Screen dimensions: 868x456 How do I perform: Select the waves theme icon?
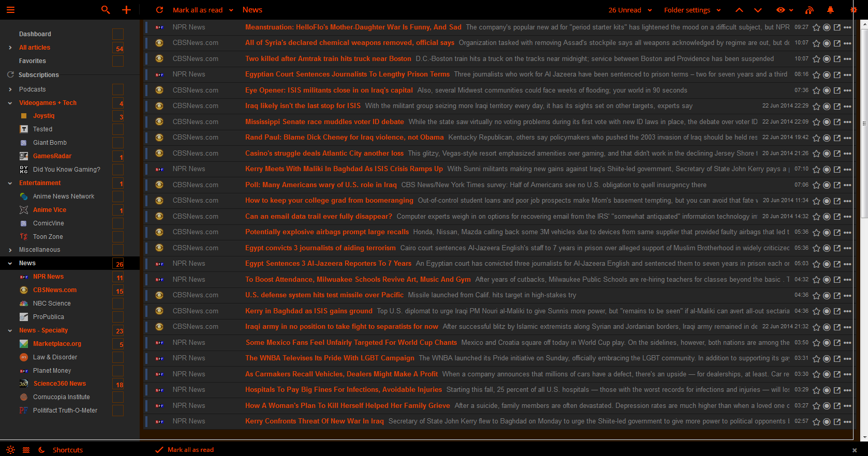[26, 450]
